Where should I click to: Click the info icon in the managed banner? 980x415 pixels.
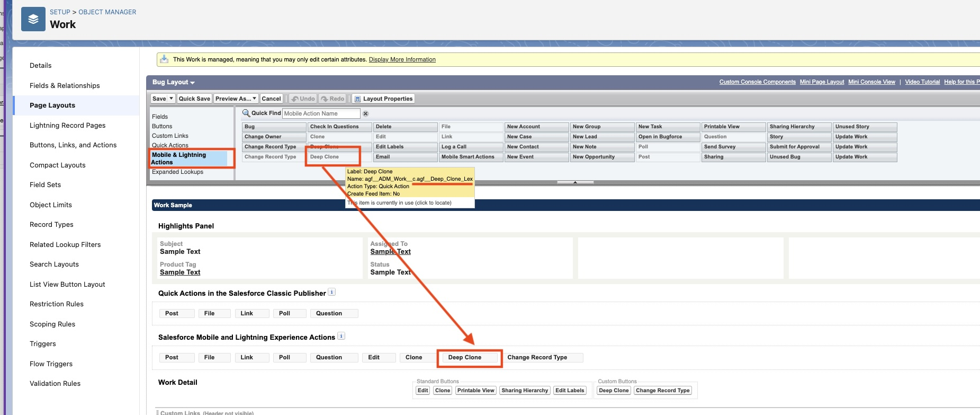(164, 59)
